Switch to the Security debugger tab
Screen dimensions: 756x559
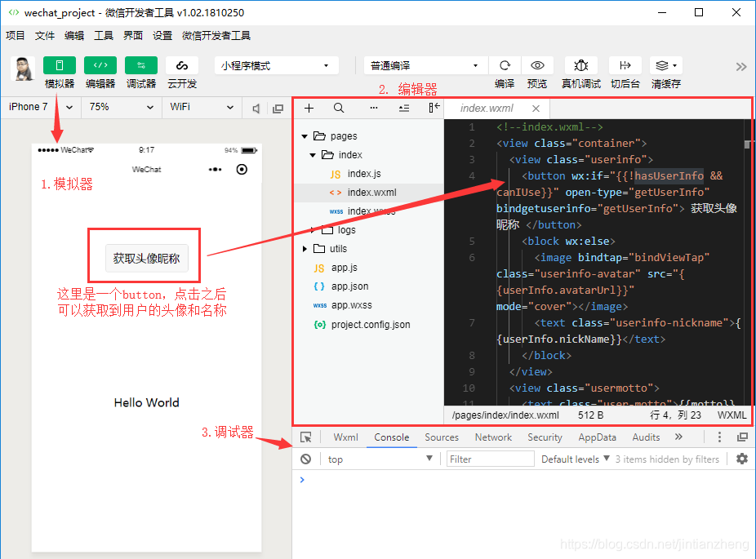click(545, 437)
